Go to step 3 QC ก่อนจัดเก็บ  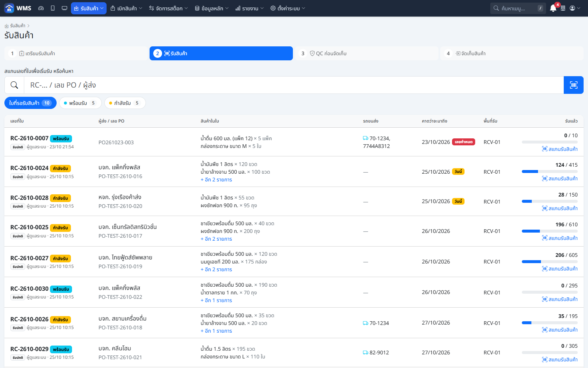[x=367, y=53]
